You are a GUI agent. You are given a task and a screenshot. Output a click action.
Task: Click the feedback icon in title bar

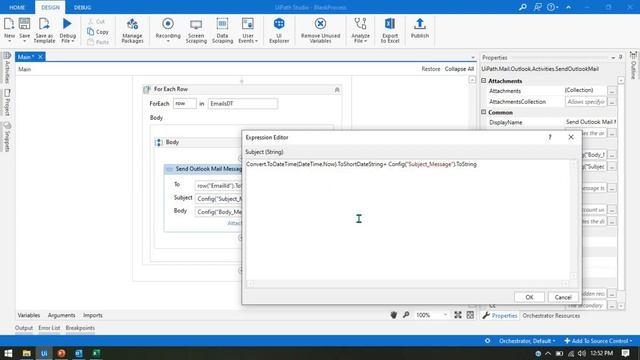coord(538,7)
